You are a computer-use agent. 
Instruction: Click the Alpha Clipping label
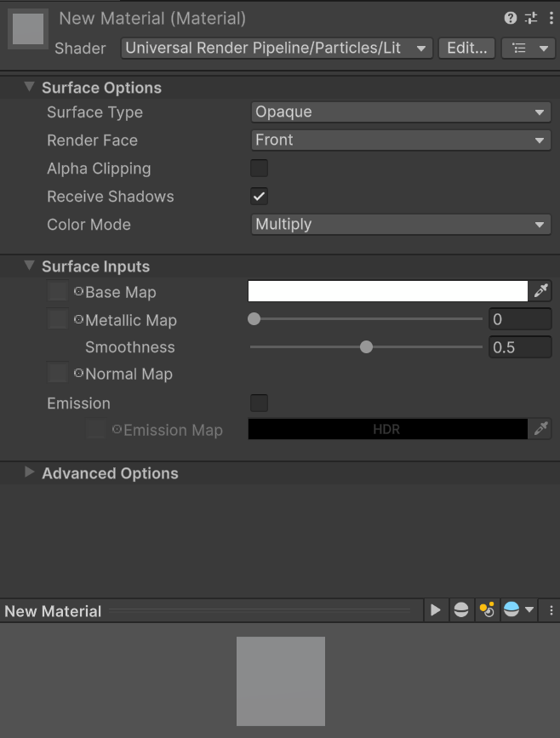[x=99, y=169]
